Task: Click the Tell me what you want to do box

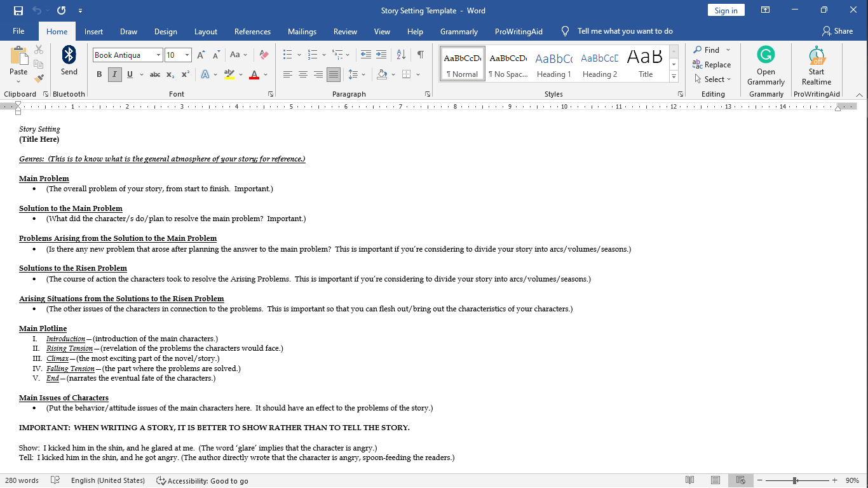Action: pyautogui.click(x=625, y=31)
